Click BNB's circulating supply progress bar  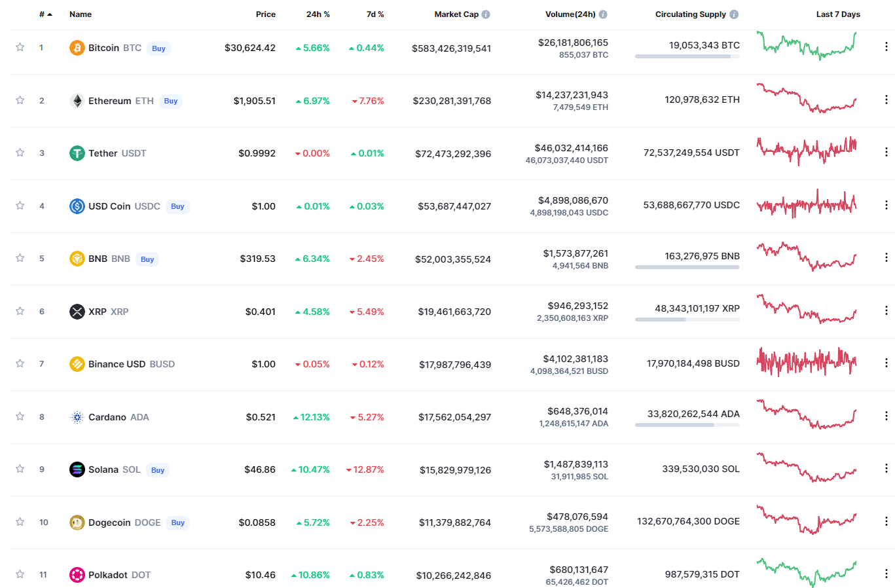pyautogui.click(x=687, y=267)
